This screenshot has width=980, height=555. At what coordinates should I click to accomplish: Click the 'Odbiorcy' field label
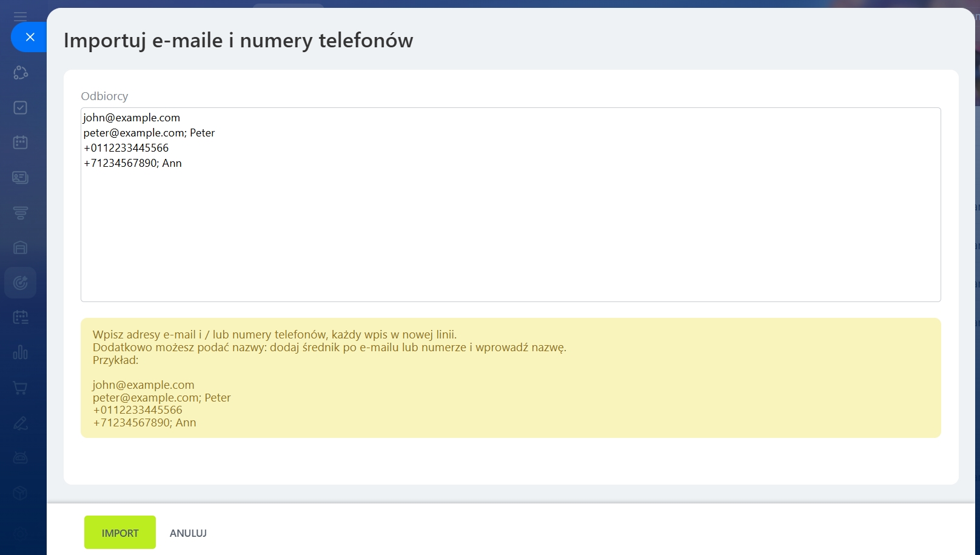[104, 96]
